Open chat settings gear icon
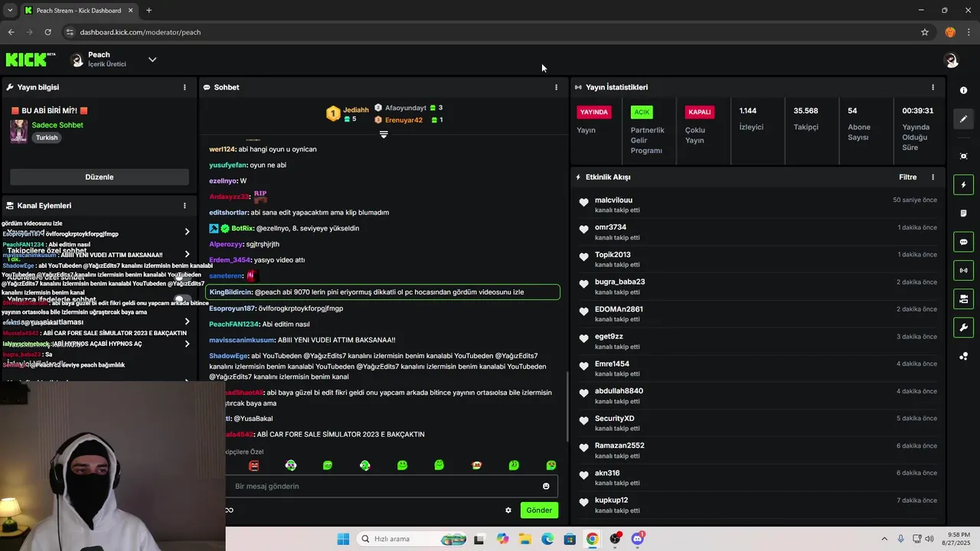Viewport: 980px width, 551px height. (508, 510)
